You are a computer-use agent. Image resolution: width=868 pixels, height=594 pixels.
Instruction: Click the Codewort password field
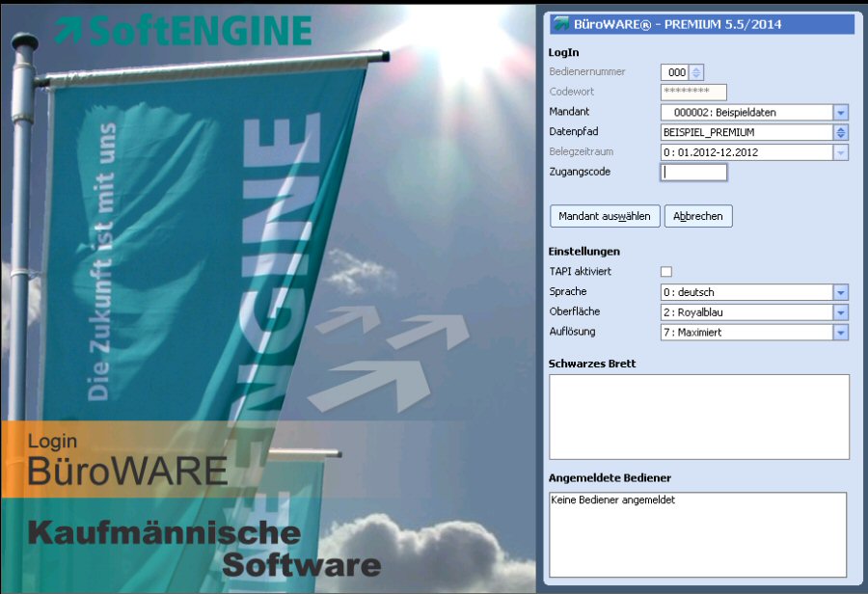coord(693,92)
